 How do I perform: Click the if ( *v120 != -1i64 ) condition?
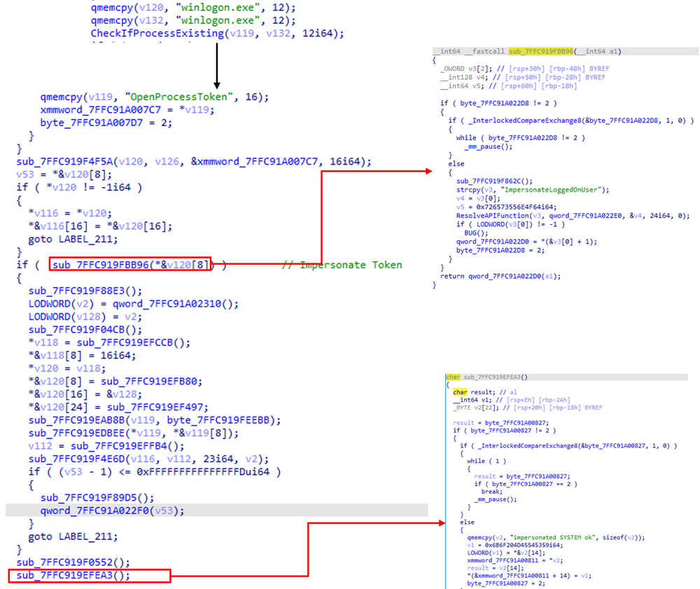point(80,188)
